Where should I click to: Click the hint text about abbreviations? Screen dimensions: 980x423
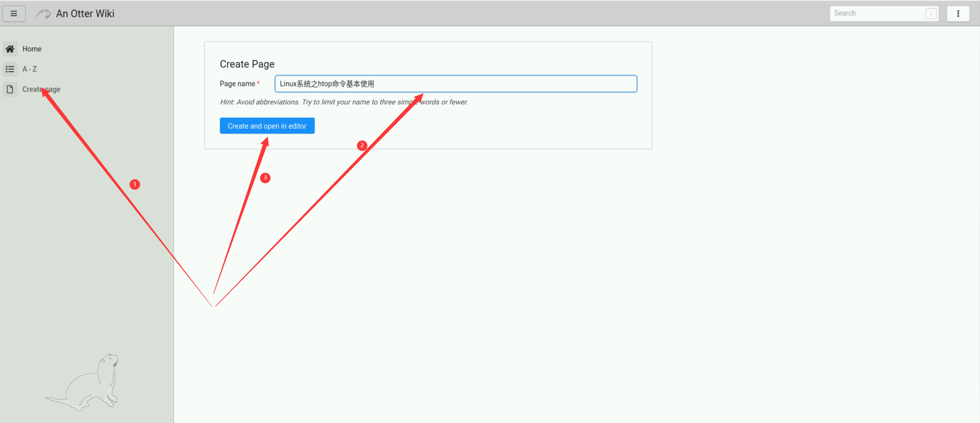(344, 102)
